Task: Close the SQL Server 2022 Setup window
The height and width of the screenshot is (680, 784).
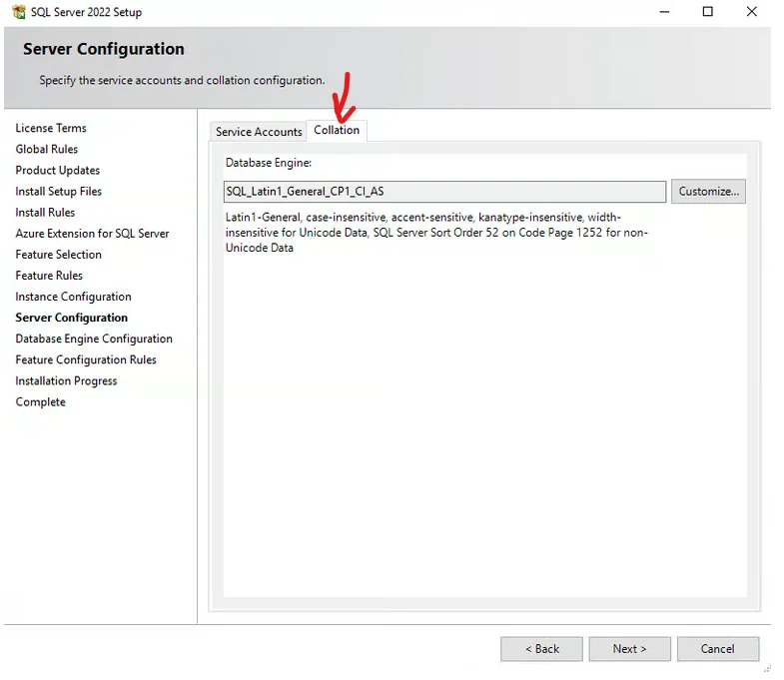Action: pyautogui.click(x=751, y=12)
